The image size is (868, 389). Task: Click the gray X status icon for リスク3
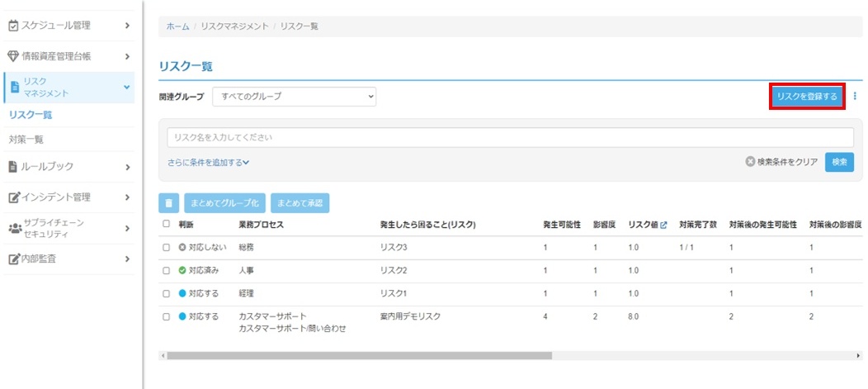tap(182, 247)
